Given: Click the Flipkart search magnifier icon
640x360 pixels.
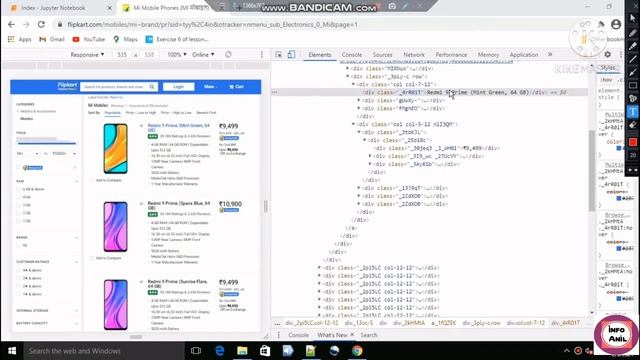Looking at the screenshot, I should click(152, 87).
